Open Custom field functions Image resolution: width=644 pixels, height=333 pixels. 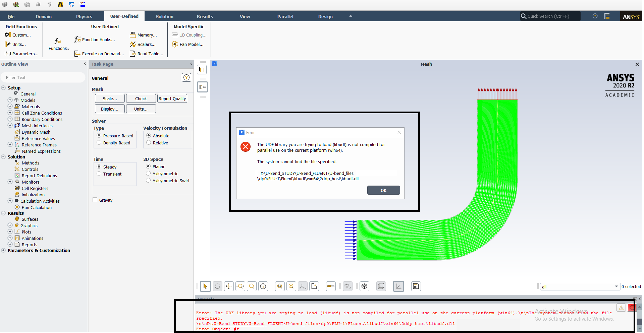(x=18, y=35)
